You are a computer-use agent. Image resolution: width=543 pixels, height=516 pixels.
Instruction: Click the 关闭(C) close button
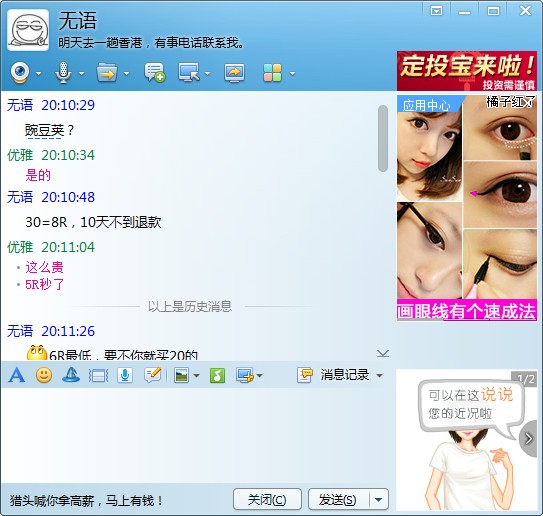(267, 499)
